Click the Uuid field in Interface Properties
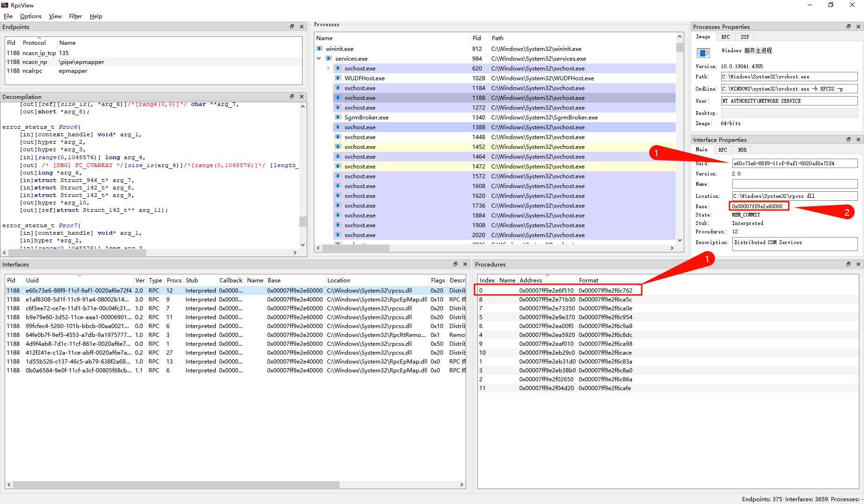The height and width of the screenshot is (504, 864). [x=794, y=163]
